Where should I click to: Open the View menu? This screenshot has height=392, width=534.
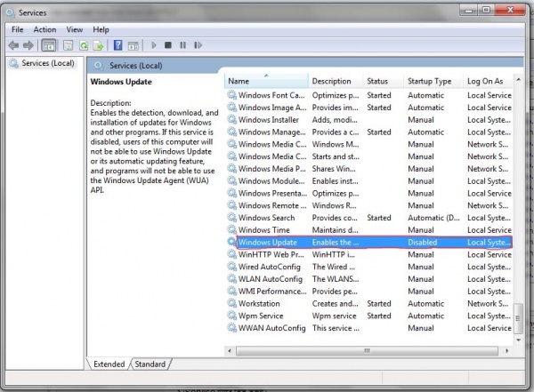[74, 29]
